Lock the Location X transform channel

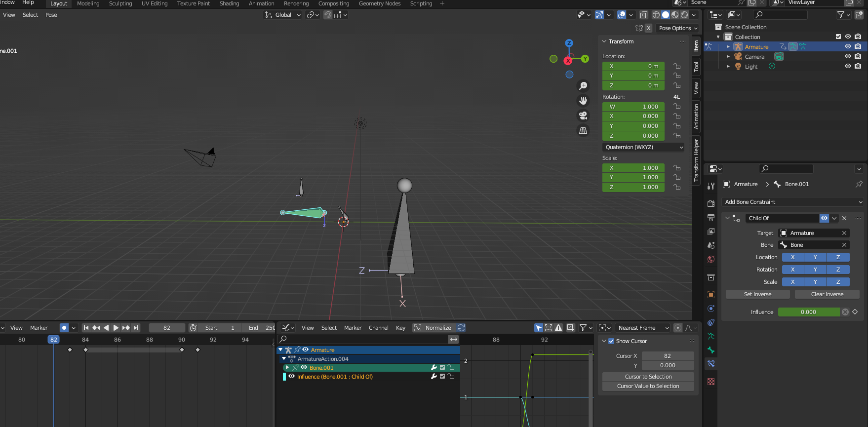677,66
